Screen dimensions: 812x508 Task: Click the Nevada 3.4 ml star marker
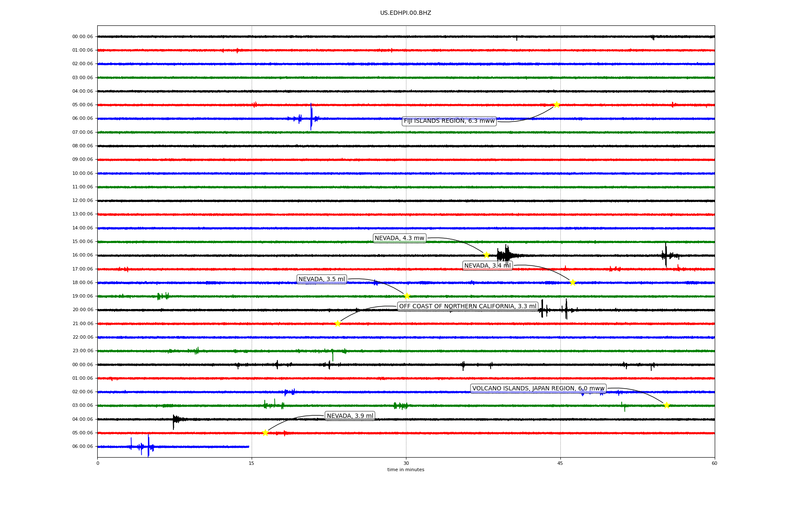573,282
